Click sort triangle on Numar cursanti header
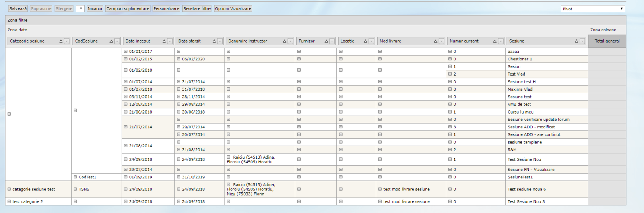Screen dimensions: 644x213 pos(495,41)
